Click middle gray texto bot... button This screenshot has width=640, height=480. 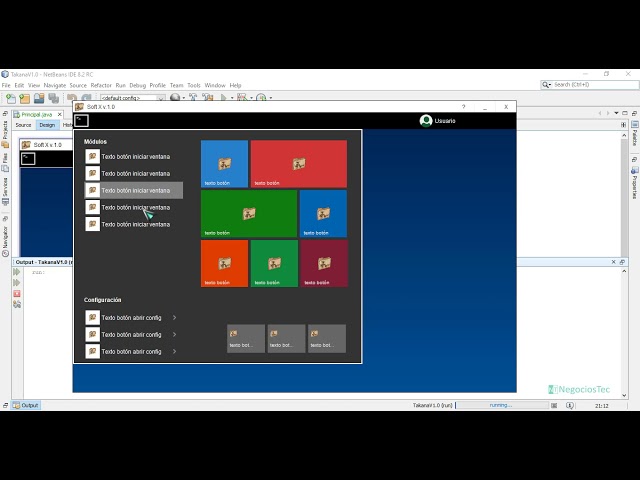286,338
